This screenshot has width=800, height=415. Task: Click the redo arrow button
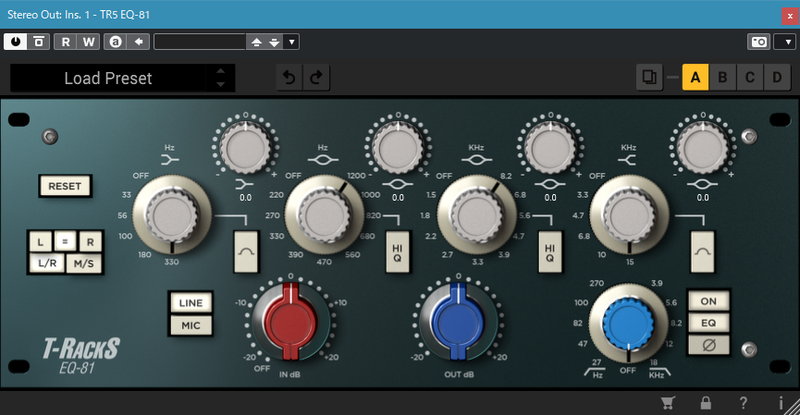point(316,78)
